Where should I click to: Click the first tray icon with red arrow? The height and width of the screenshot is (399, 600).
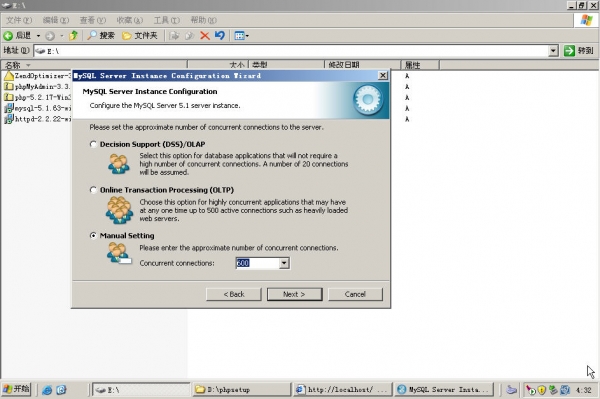530,390
